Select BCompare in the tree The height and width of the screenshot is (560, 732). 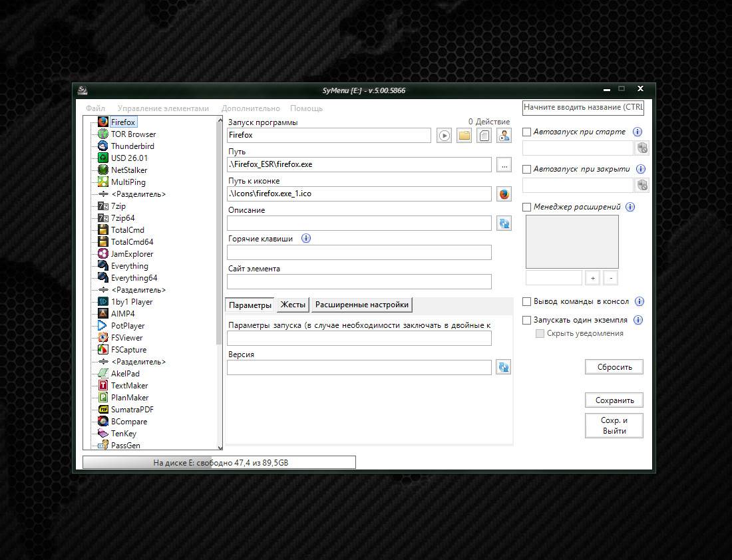(x=128, y=422)
